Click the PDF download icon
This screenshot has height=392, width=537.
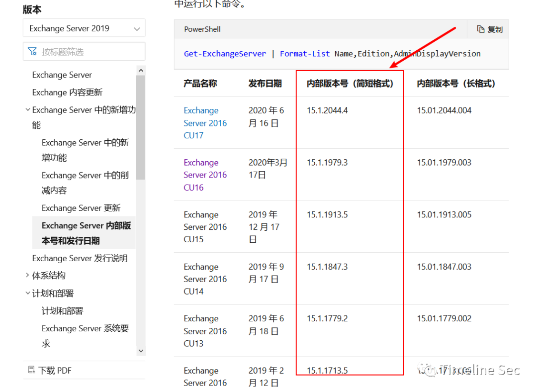pos(31,370)
